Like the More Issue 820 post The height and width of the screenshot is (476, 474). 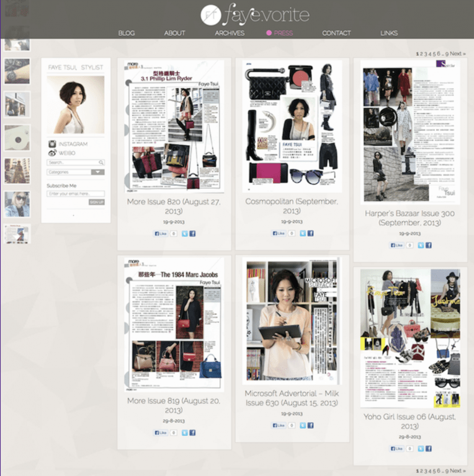pos(161,234)
